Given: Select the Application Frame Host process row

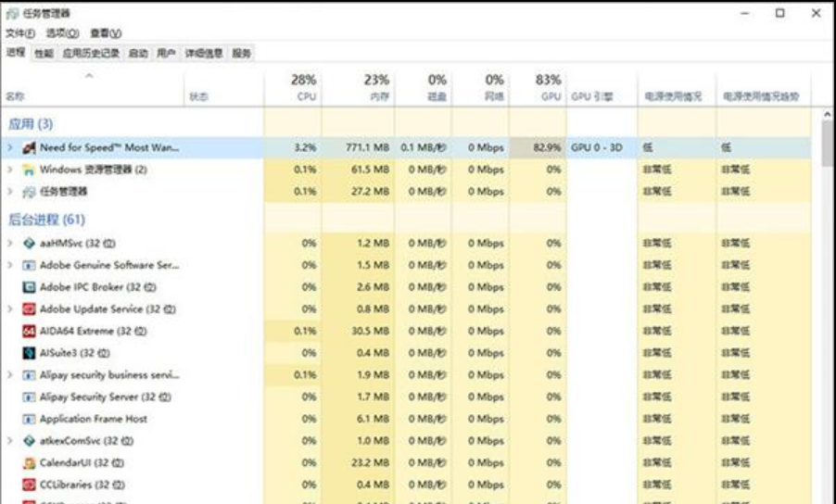Looking at the screenshot, I should click(94, 419).
